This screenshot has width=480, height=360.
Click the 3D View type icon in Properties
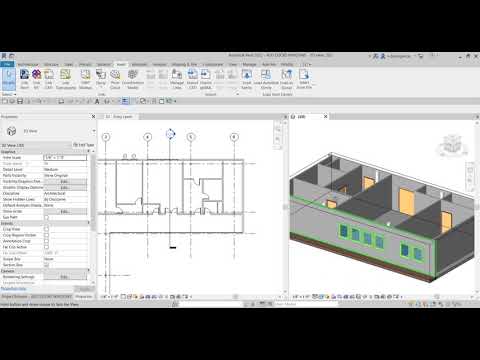coord(12,131)
